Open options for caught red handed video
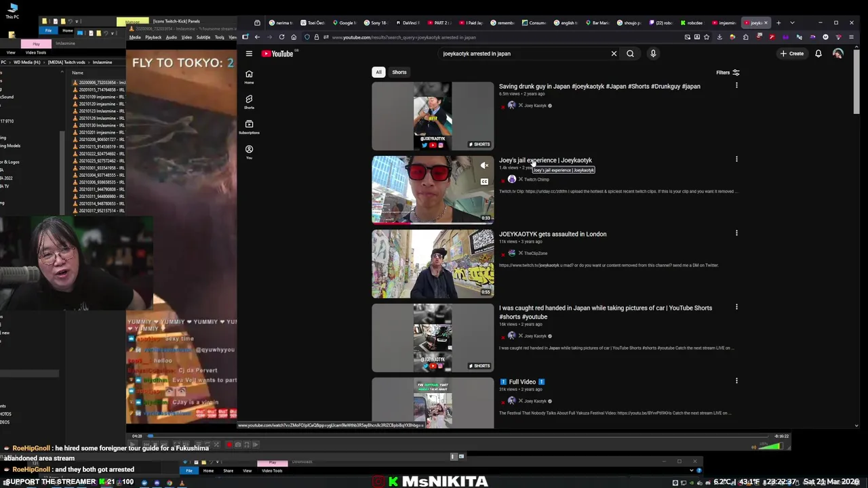Screen dimensions: 868x488 tap(736, 307)
